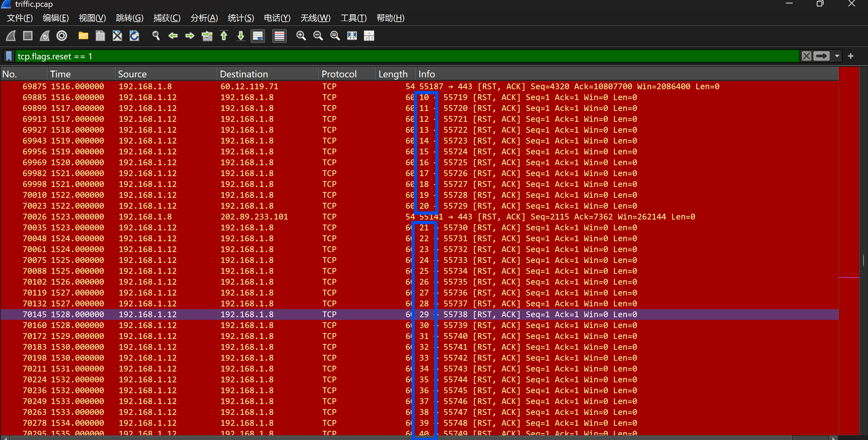Open the 视图(V) menu
Viewport: 868px width, 440px height.
coord(93,18)
